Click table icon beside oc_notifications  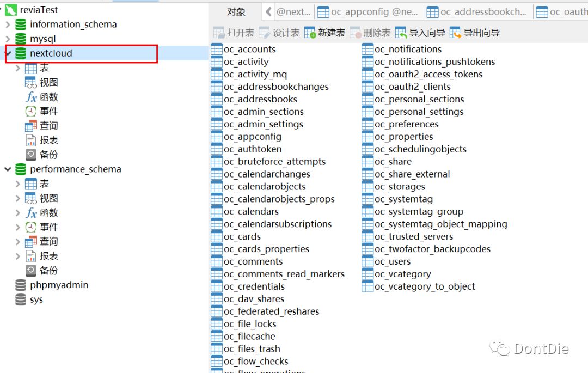[367, 49]
